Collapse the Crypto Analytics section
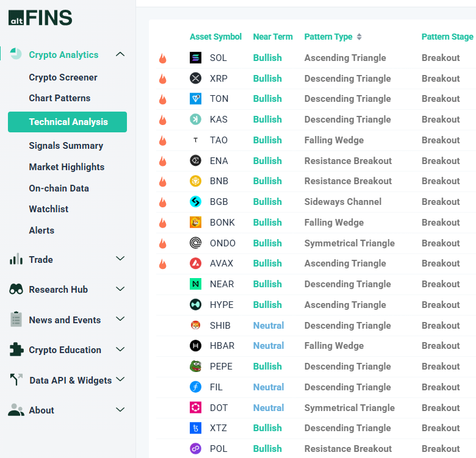The height and width of the screenshot is (458, 476). 120,55
